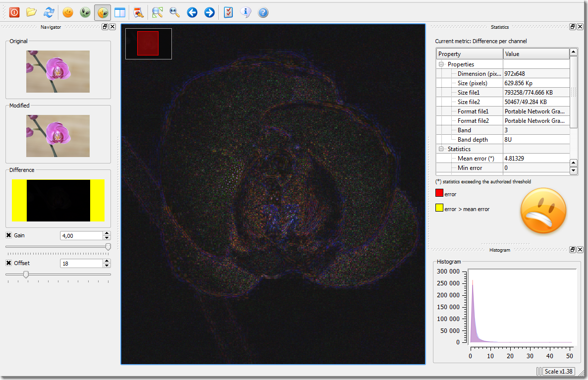Show original image with smiley icon
This screenshot has width=588, height=380.
(x=68, y=12)
